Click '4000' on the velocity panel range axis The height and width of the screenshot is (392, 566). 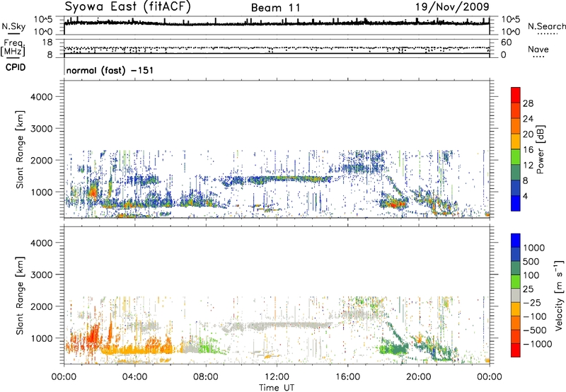(42, 243)
